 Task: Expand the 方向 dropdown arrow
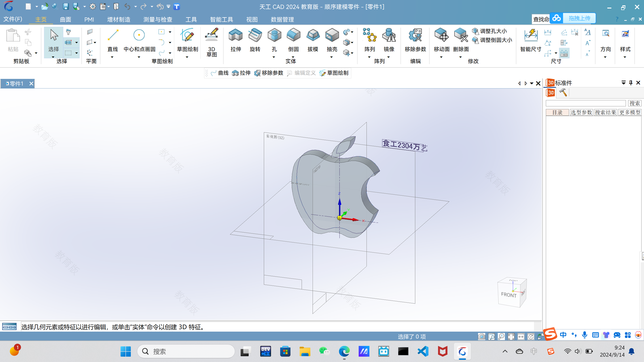pos(605,57)
